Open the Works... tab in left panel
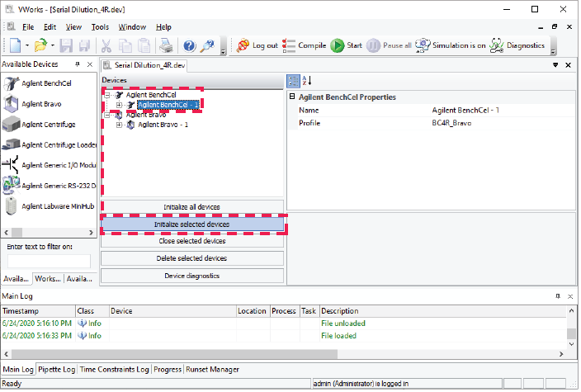The height and width of the screenshot is (392, 581). click(x=48, y=279)
